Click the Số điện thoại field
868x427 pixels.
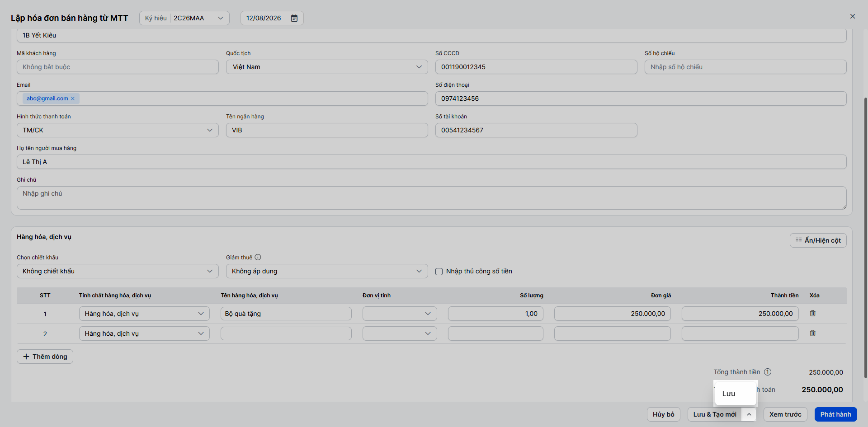(641, 99)
